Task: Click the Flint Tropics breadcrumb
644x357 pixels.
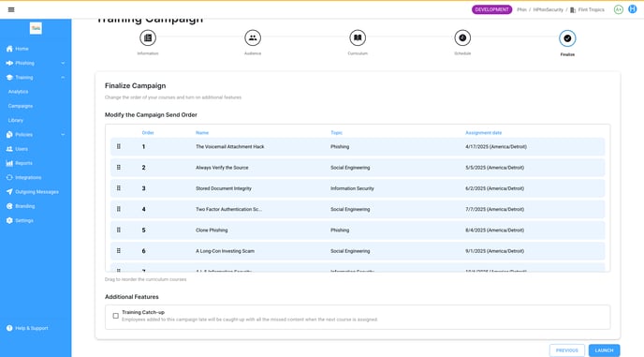Action: (591, 9)
